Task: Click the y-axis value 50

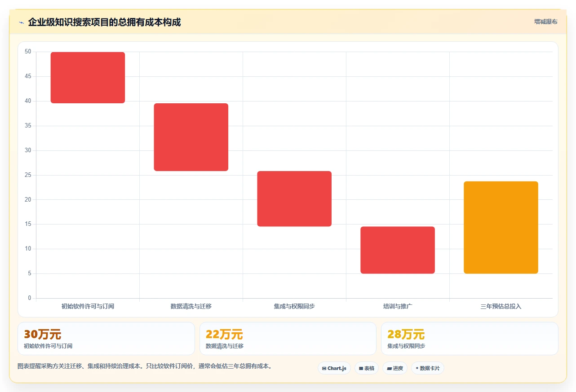Action: click(x=28, y=52)
